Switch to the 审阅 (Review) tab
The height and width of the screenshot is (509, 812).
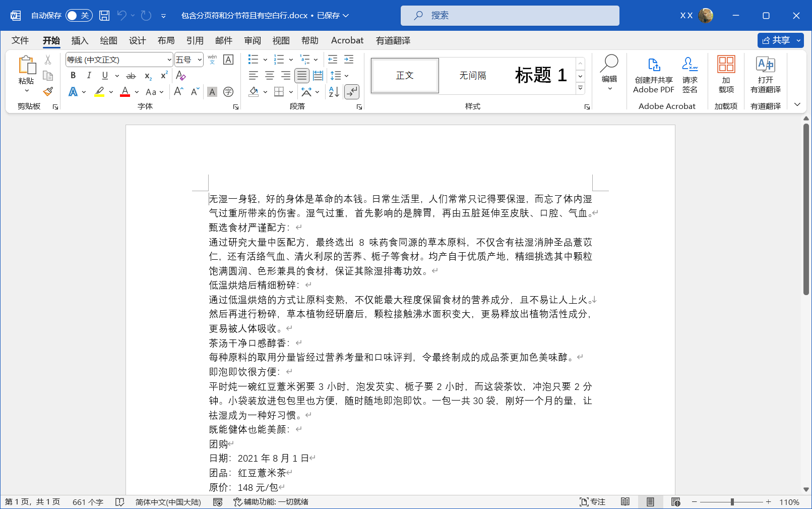[253, 40]
